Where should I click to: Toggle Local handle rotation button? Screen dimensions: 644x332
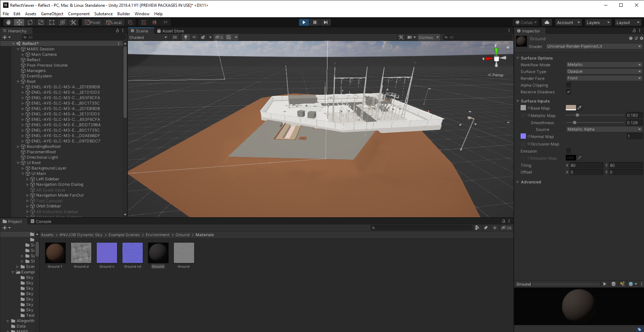coord(114,22)
